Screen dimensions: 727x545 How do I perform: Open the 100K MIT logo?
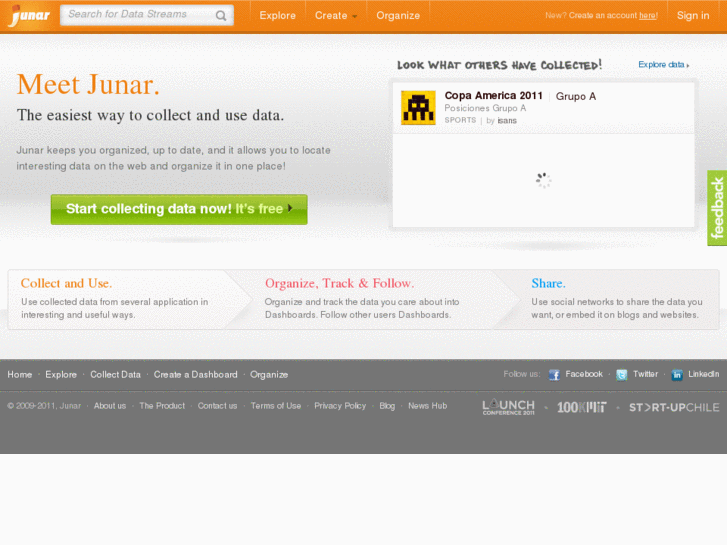(581, 407)
